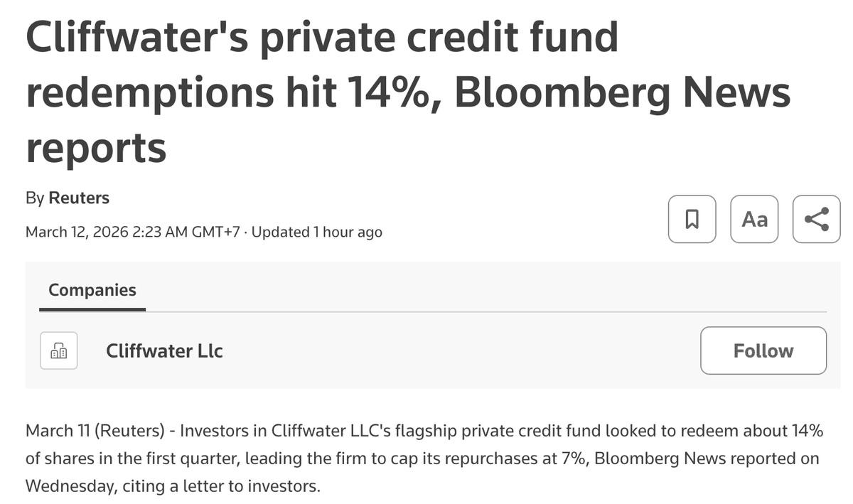Image resolution: width=853 pixels, height=504 pixels.
Task: Open the Cliffwater Llc company page
Action: [164, 350]
